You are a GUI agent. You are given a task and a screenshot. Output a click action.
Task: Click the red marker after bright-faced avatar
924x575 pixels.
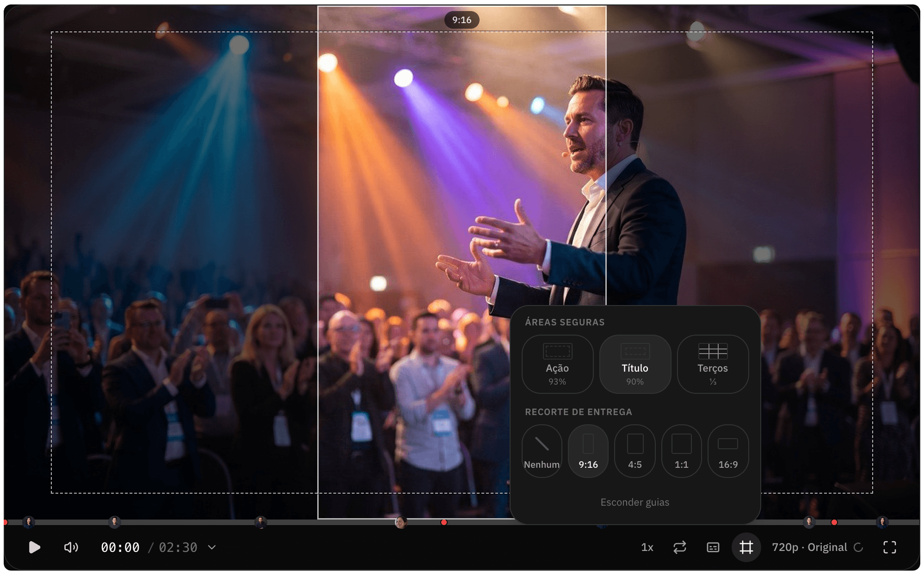coord(444,522)
